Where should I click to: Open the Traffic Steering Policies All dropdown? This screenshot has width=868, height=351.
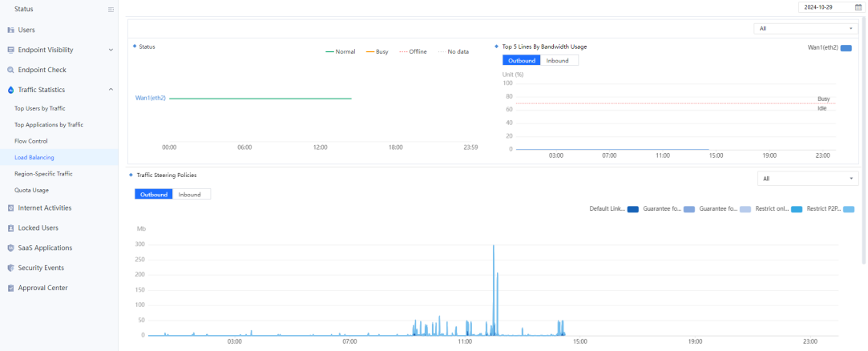(809, 179)
